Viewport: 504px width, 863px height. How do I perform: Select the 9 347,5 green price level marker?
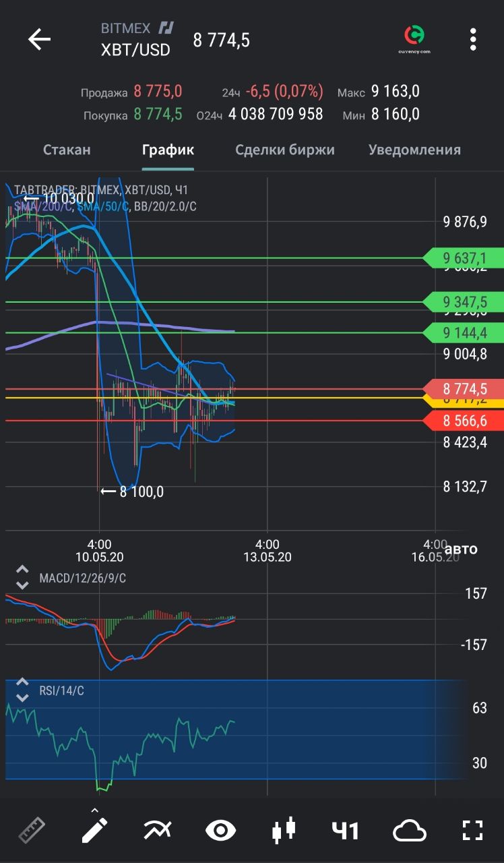tap(464, 301)
